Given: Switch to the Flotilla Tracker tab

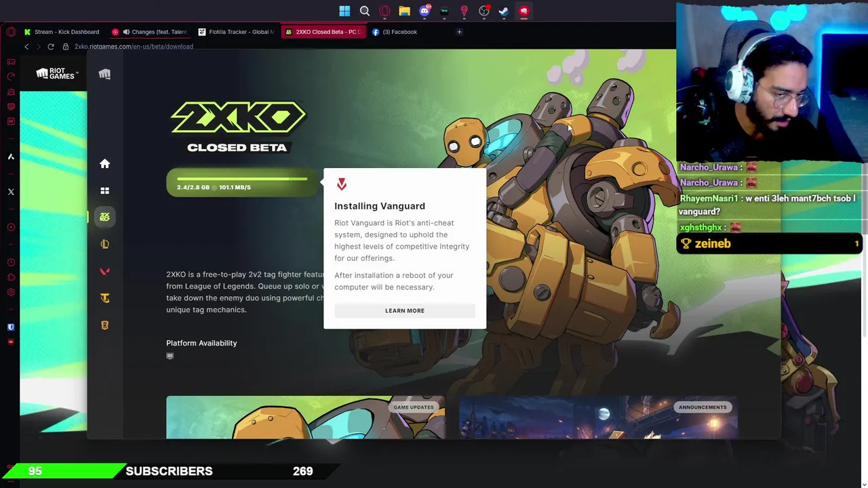Looking at the screenshot, I should click(x=236, y=32).
